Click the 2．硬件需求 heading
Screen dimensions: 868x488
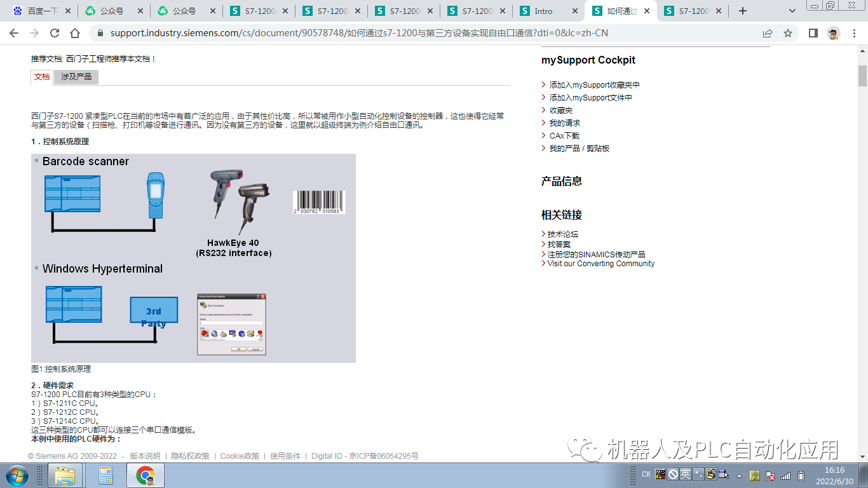pos(52,385)
